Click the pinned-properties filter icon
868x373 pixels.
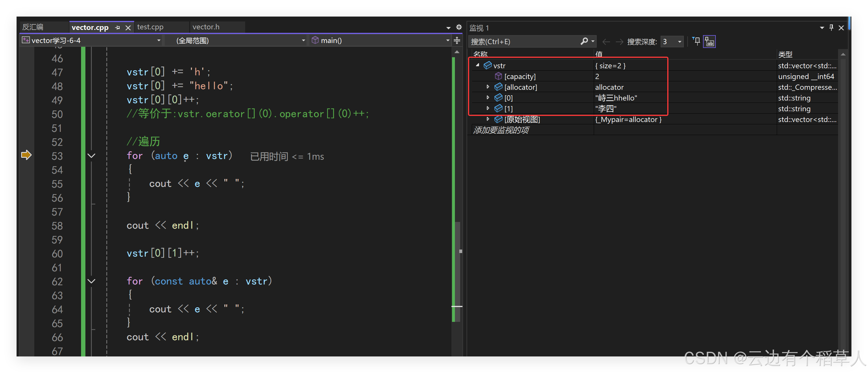[696, 41]
